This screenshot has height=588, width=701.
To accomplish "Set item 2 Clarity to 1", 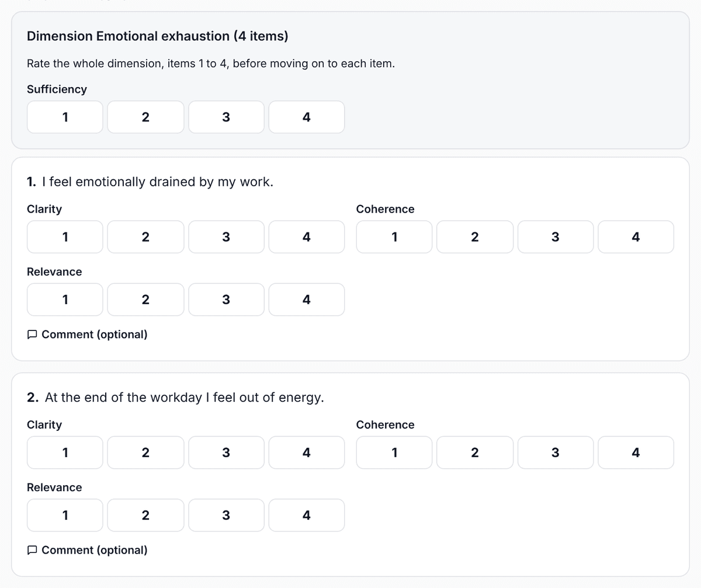I will click(x=65, y=453).
